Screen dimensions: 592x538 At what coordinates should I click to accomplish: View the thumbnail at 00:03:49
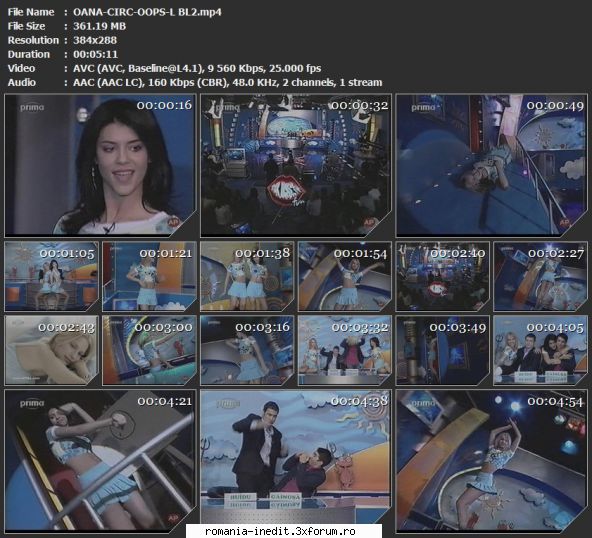click(442, 350)
